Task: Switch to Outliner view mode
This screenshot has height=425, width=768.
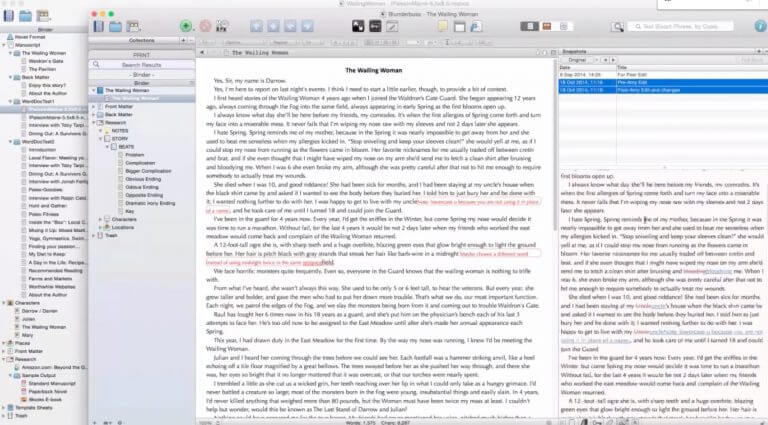Action: point(563,26)
